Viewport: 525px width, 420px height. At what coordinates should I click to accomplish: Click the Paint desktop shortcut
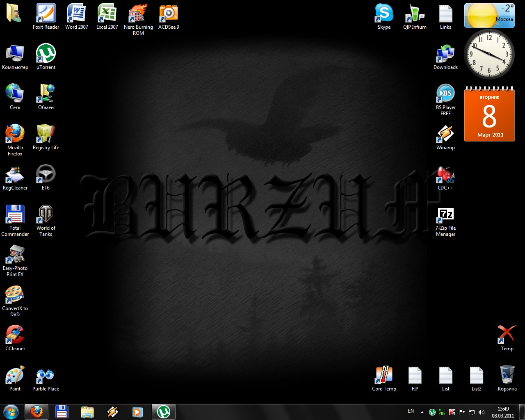tap(15, 379)
